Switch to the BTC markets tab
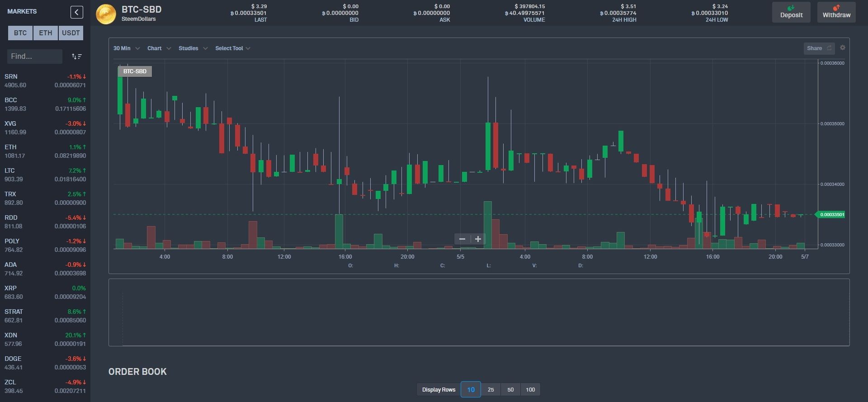 [x=20, y=33]
